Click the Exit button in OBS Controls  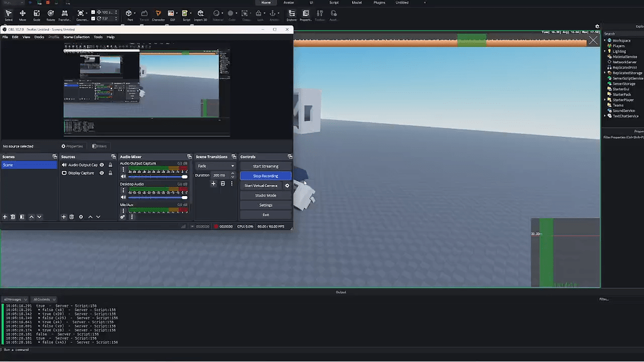[x=266, y=215]
